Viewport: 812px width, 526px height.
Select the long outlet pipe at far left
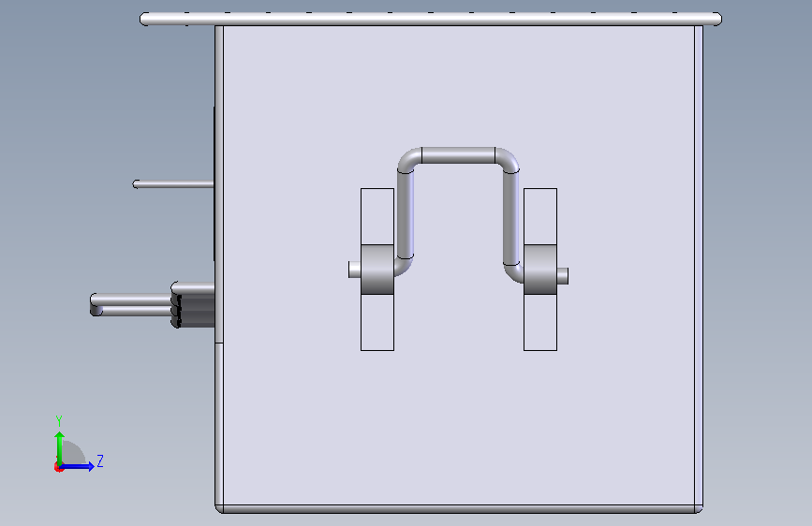(x=131, y=304)
